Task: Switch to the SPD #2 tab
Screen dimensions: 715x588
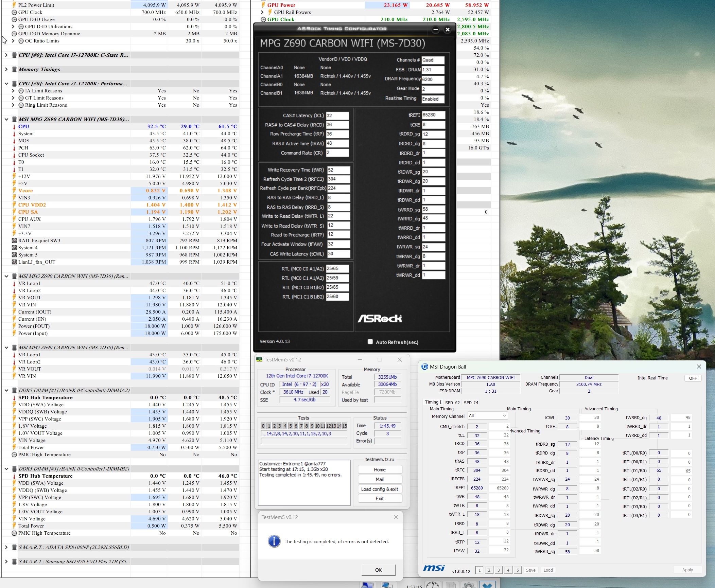Action: (x=452, y=403)
